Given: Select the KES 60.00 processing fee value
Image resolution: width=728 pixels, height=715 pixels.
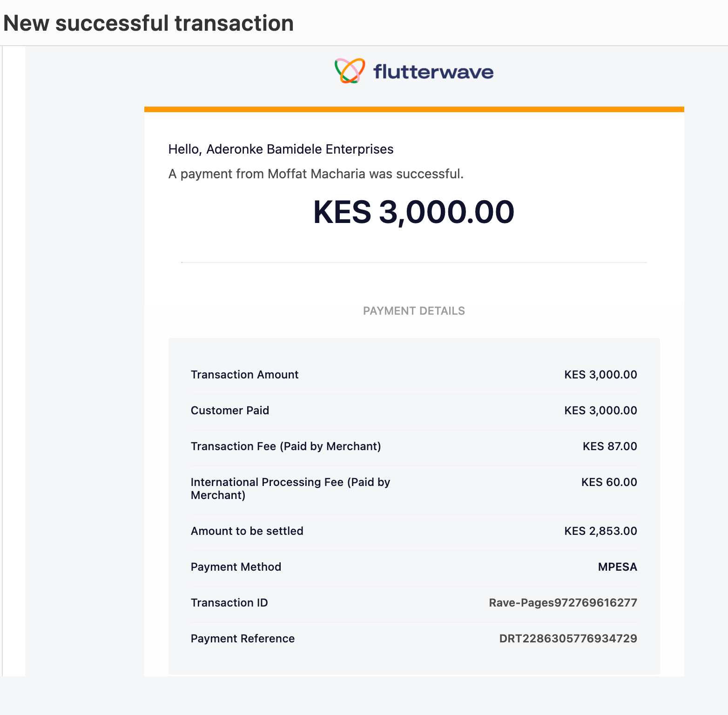Looking at the screenshot, I should point(609,482).
